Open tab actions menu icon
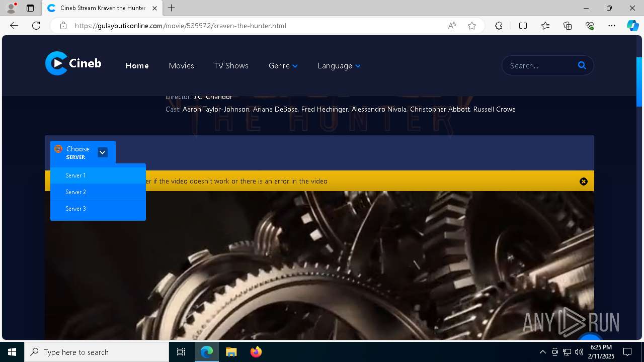 (30, 8)
